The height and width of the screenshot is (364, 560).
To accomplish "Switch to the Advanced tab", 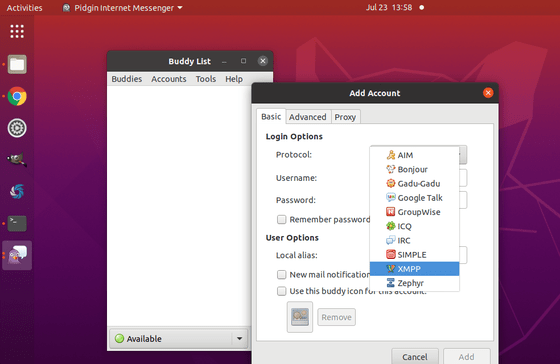I will click(308, 117).
